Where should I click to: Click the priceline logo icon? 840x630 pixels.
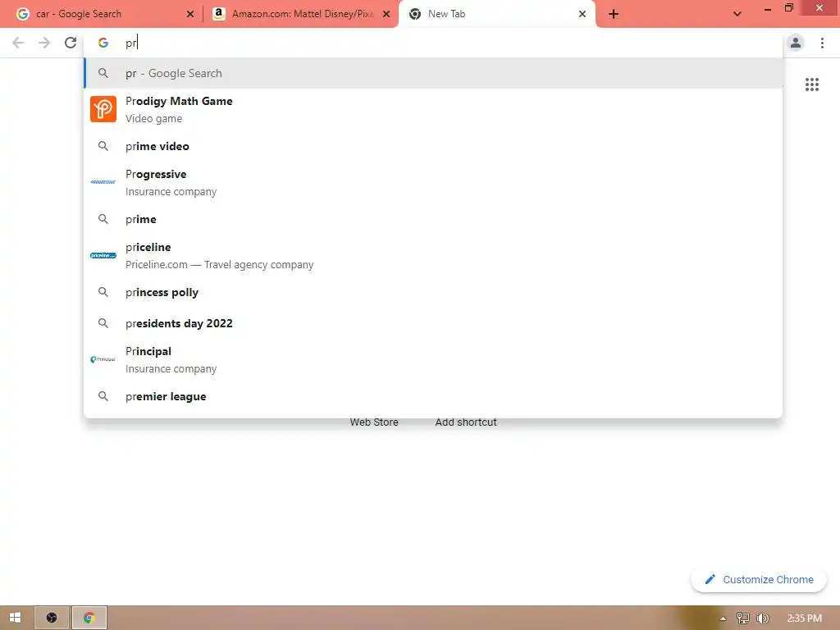103,256
